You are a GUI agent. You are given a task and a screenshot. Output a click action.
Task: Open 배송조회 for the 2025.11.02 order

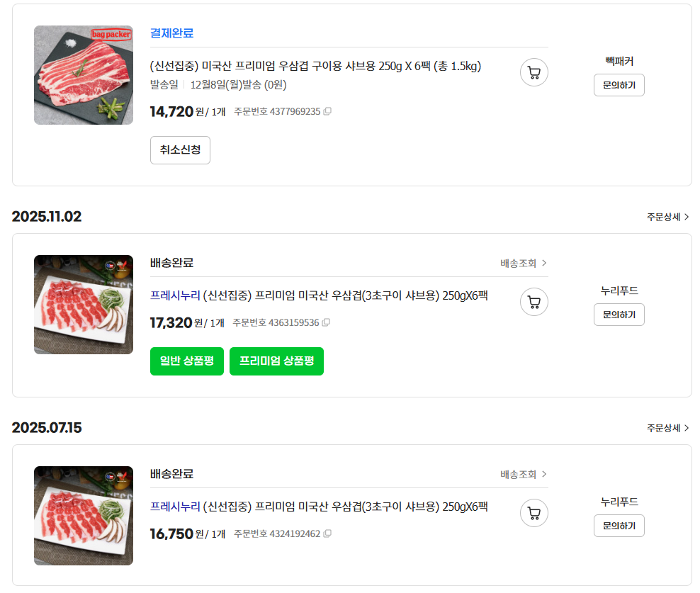point(524,263)
